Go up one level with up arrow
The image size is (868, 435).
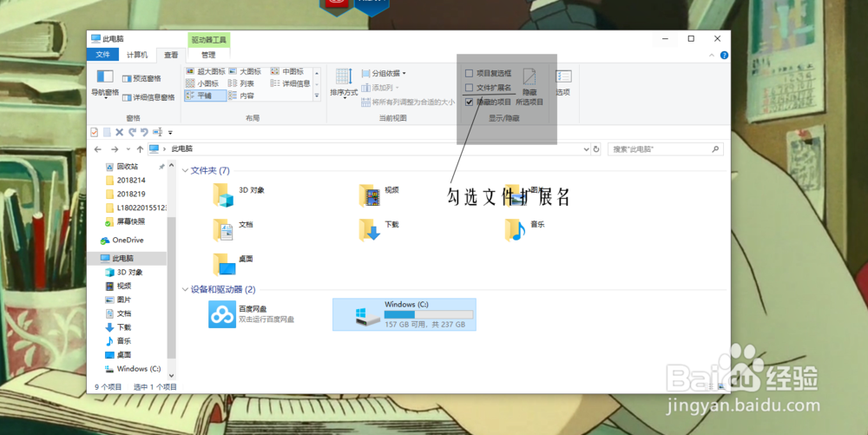pos(140,149)
